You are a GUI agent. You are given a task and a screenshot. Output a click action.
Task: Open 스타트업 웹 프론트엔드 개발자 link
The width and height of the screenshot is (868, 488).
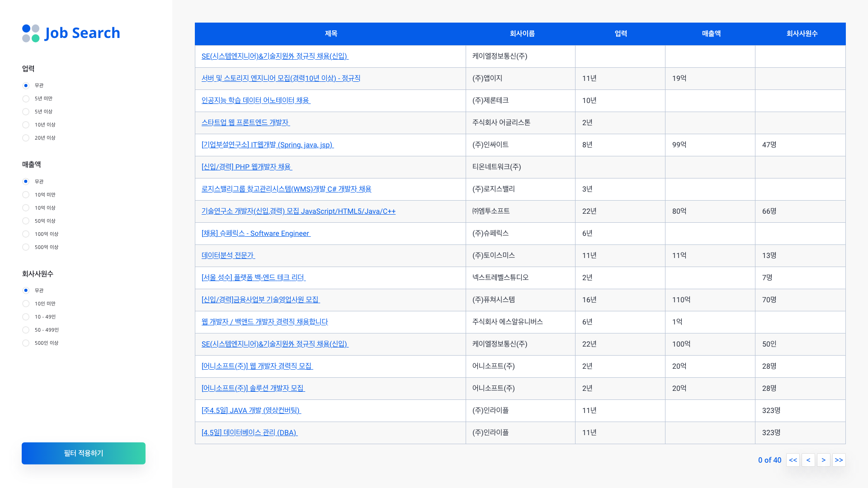[x=245, y=122]
